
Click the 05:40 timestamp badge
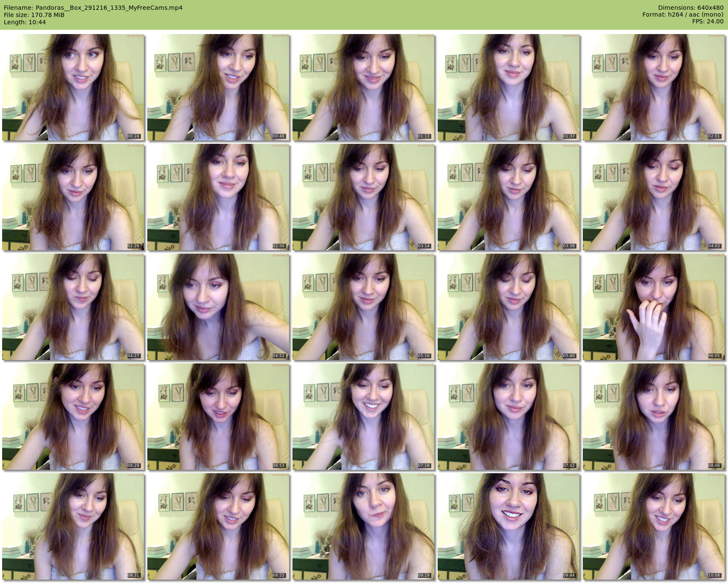click(x=569, y=356)
